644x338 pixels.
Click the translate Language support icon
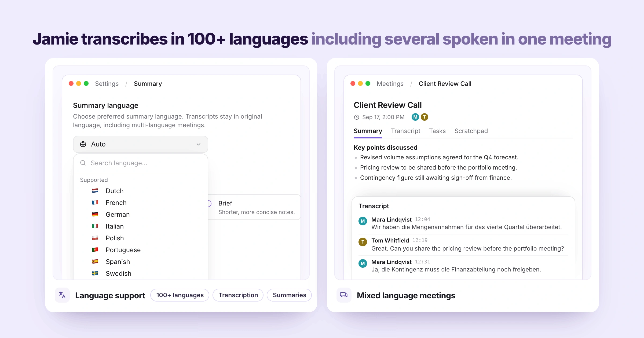[62, 295]
